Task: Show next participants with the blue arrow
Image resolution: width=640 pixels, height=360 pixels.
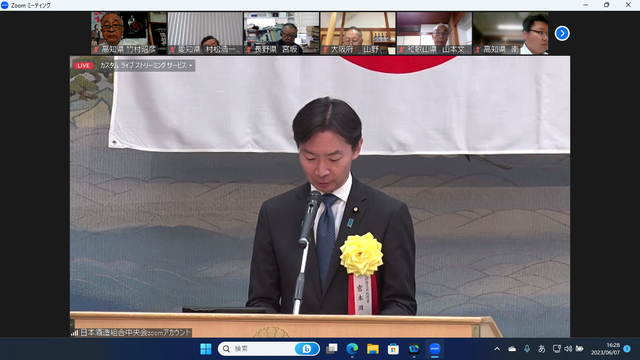Action: tap(562, 33)
